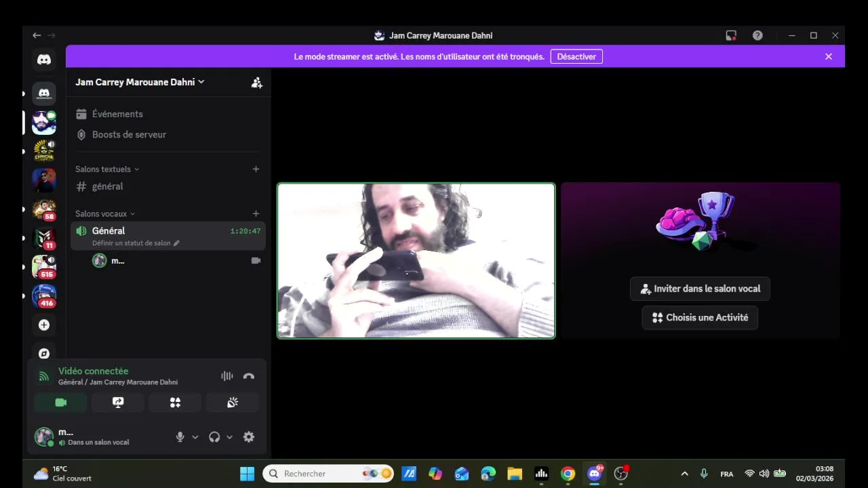
Task: Click Inviter dans le salon vocal
Action: click(x=700, y=289)
